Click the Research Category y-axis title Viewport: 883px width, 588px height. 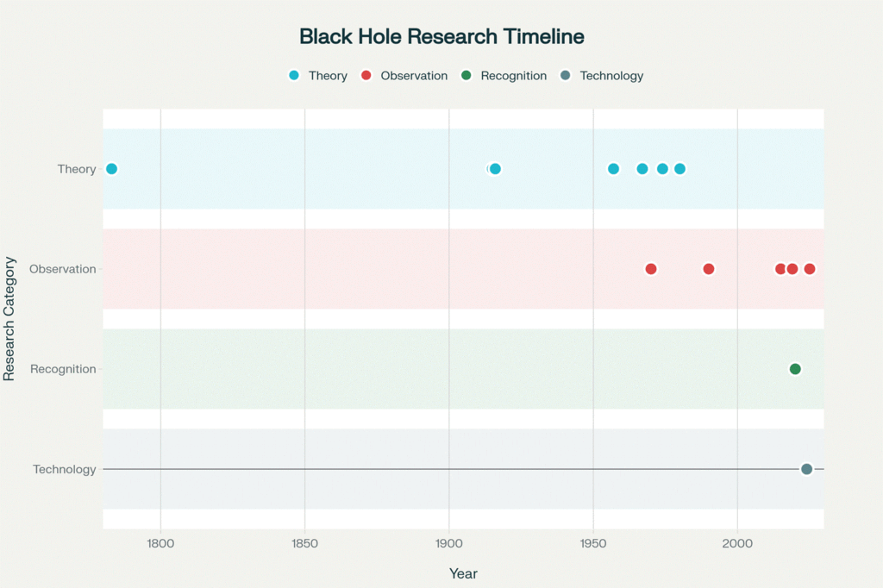[9, 319]
